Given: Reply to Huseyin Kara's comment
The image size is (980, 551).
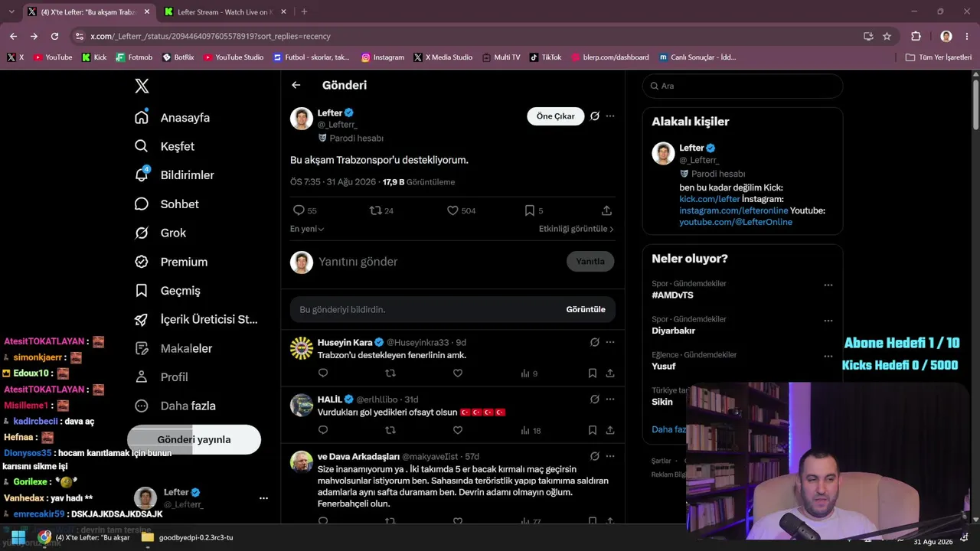Looking at the screenshot, I should tap(323, 373).
